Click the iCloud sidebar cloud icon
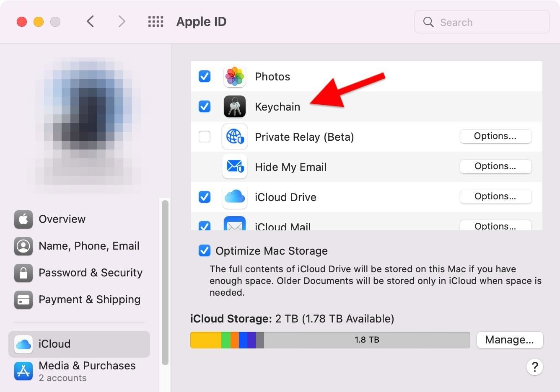This screenshot has height=392, width=560. click(23, 344)
